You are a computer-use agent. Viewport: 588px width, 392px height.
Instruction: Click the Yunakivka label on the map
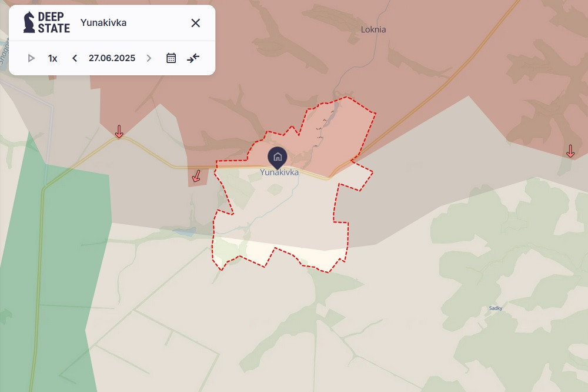279,173
